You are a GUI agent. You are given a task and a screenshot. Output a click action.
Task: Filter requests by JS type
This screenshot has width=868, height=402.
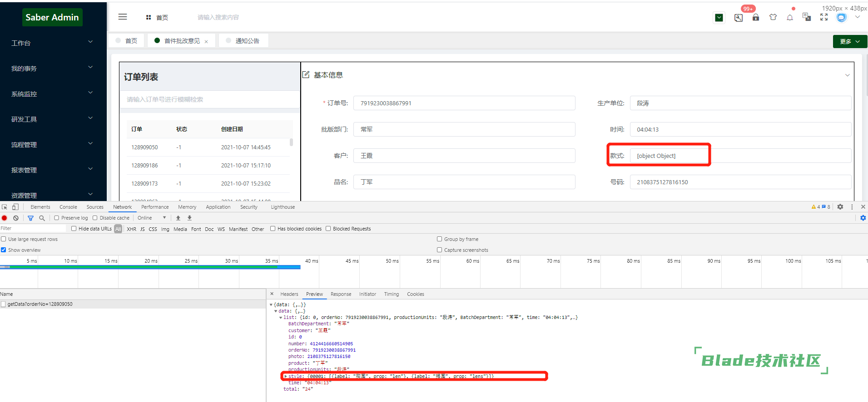point(143,229)
